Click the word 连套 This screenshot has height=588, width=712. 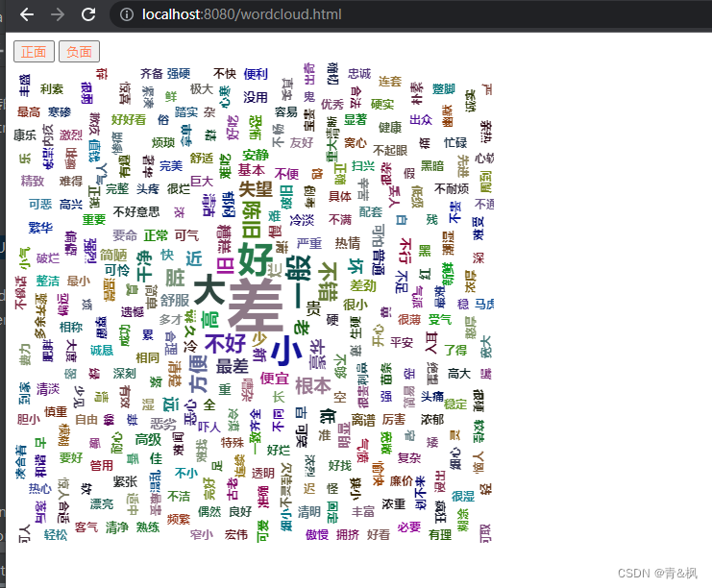(x=390, y=82)
